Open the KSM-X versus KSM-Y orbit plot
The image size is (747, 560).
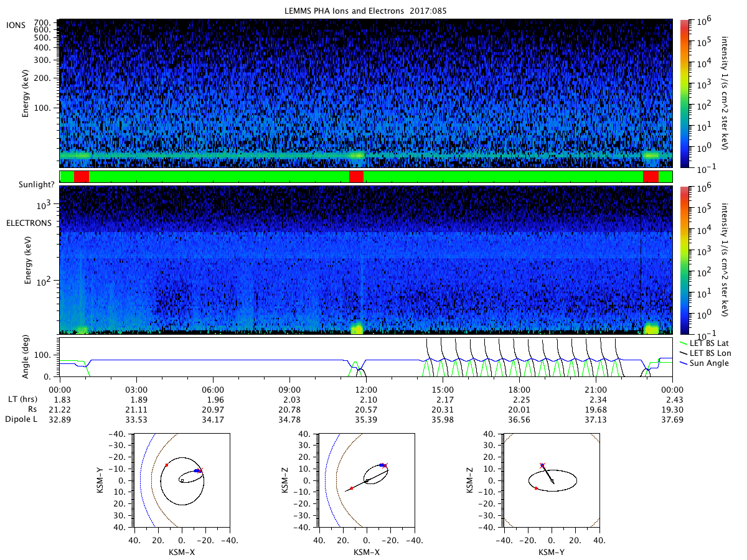pyautogui.click(x=182, y=480)
